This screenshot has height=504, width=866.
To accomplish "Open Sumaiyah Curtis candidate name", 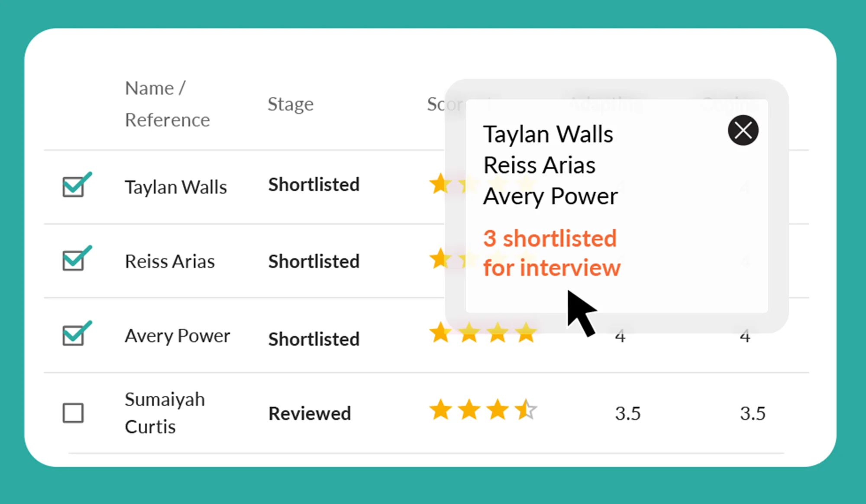I will coord(165,413).
